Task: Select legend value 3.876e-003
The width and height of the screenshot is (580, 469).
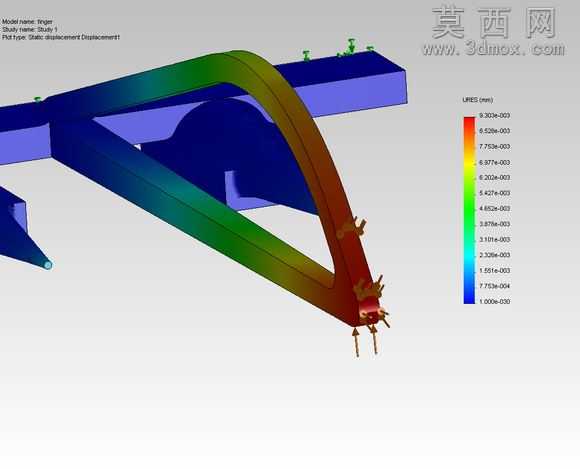Action: pos(495,224)
